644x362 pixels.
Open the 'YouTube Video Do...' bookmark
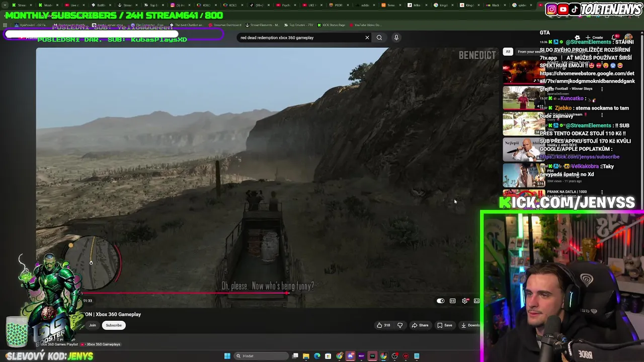(365, 25)
